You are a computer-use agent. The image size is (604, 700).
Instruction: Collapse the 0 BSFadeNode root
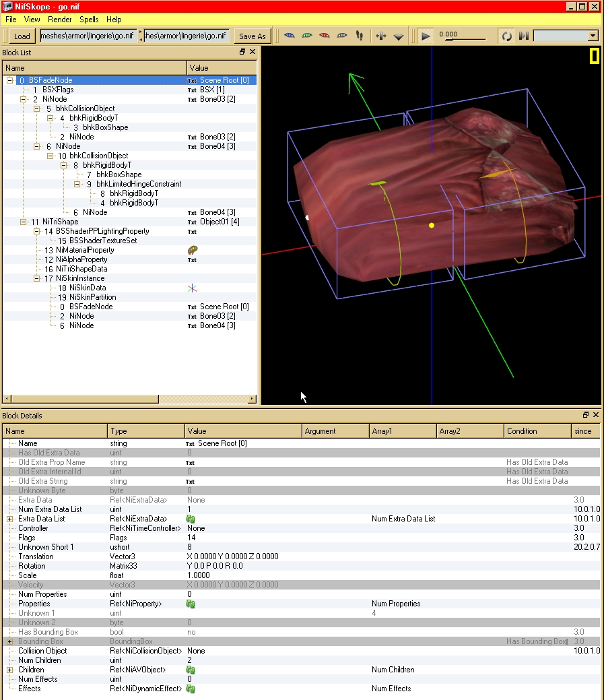click(x=9, y=80)
